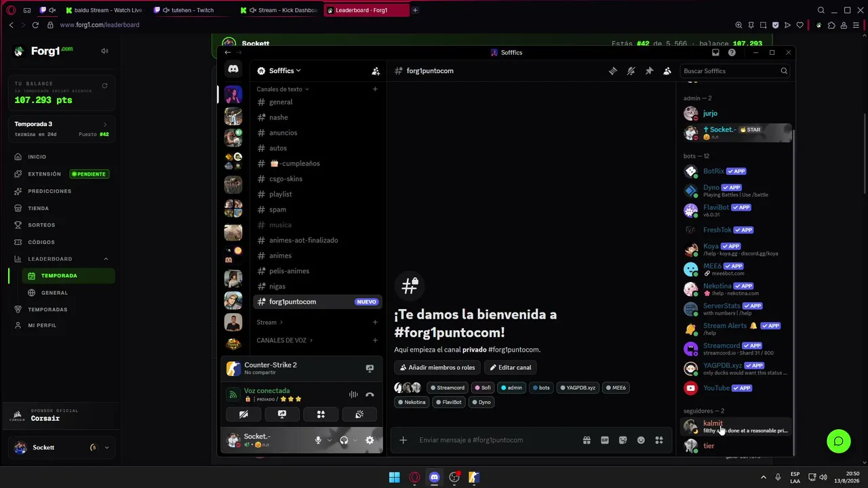Click Añadir miembros o roles button
Viewport: 868px width, 488px height.
coord(437,367)
